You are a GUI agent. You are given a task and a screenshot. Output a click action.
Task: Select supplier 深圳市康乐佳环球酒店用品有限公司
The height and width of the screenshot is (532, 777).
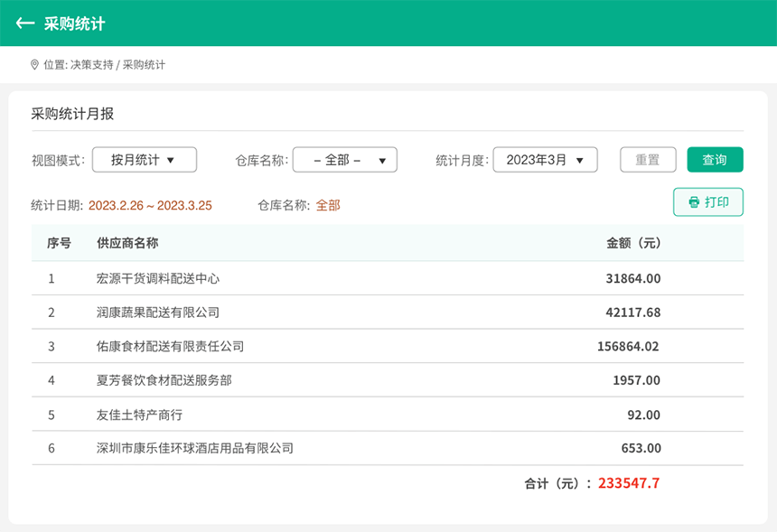(195, 448)
